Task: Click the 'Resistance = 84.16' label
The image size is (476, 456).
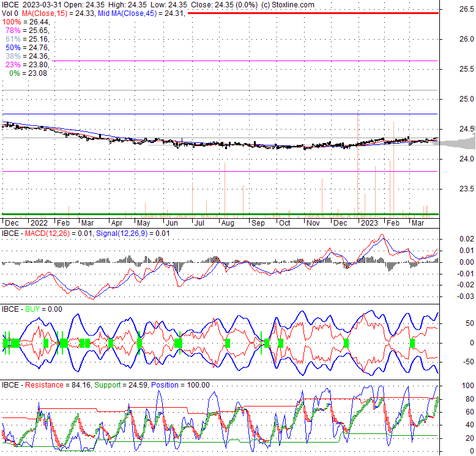Action: pyautogui.click(x=58, y=385)
